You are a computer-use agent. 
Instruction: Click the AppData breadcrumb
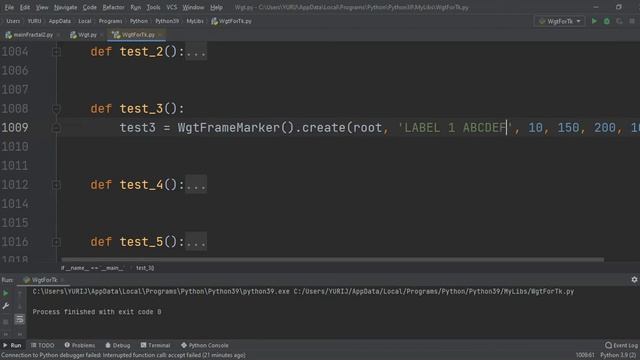60,21
